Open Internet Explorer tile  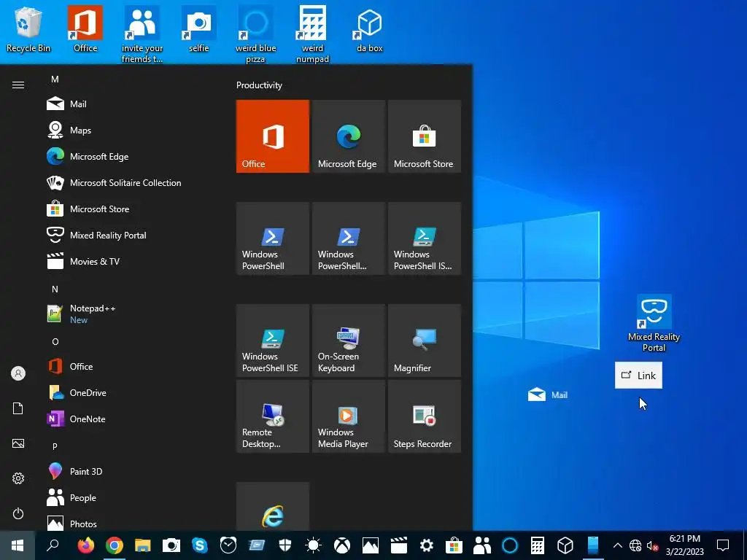point(273,506)
